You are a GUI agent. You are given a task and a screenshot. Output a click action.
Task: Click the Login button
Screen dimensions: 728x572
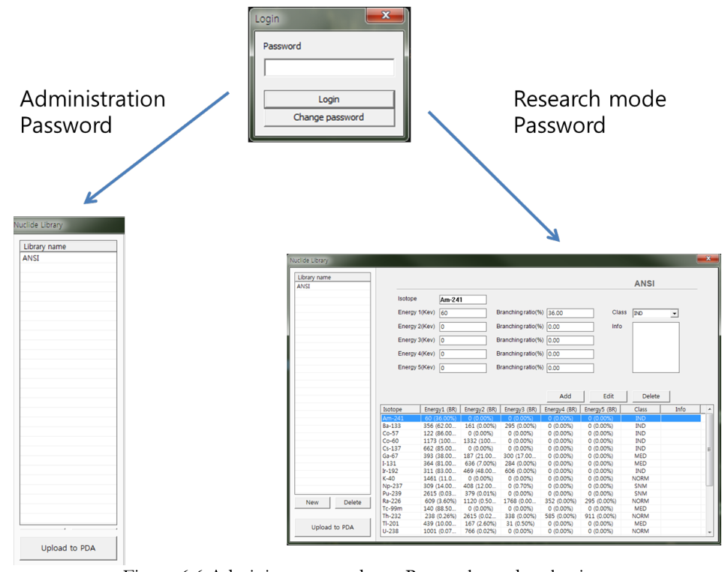(329, 99)
